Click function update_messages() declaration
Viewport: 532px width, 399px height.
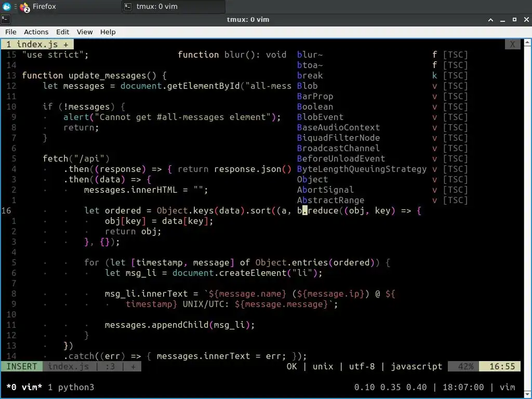pos(95,75)
